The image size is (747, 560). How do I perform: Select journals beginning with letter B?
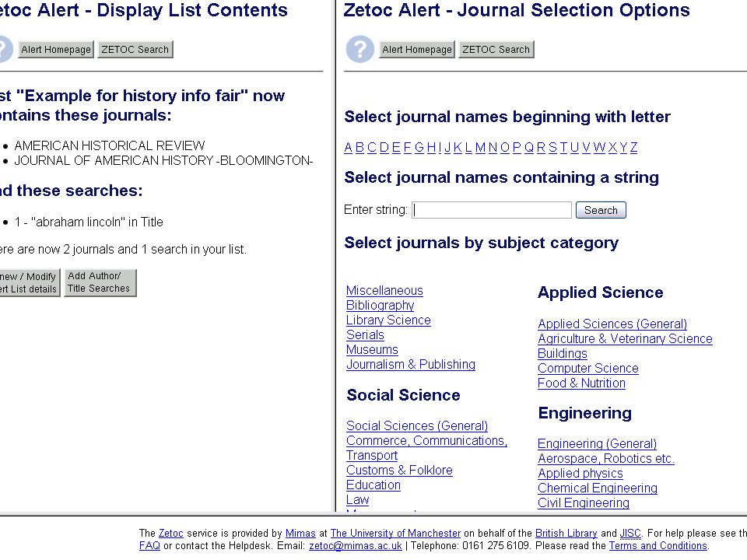click(x=359, y=148)
